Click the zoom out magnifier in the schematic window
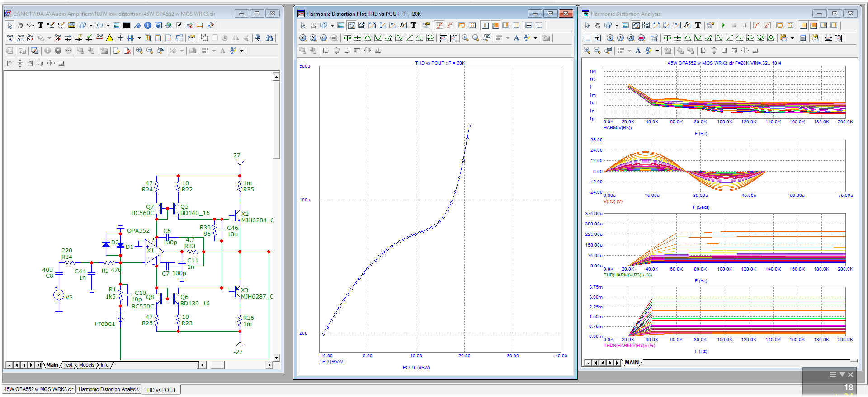 [150, 51]
